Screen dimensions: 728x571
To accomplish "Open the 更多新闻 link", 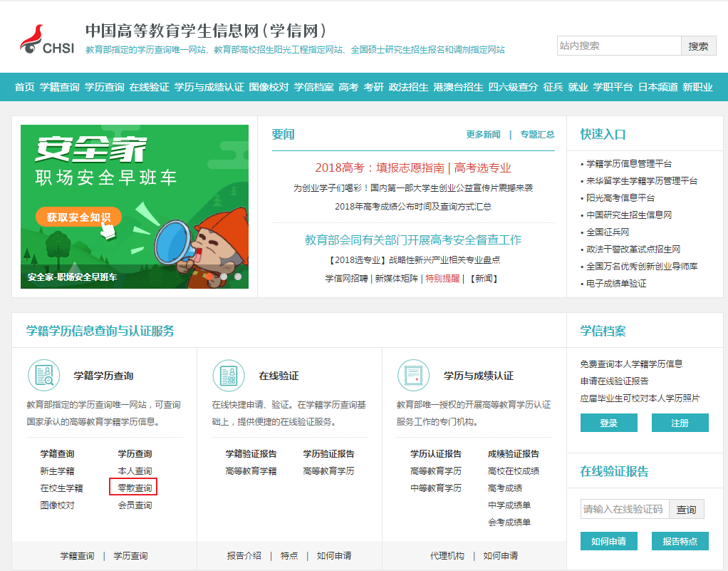I will pyautogui.click(x=483, y=135).
